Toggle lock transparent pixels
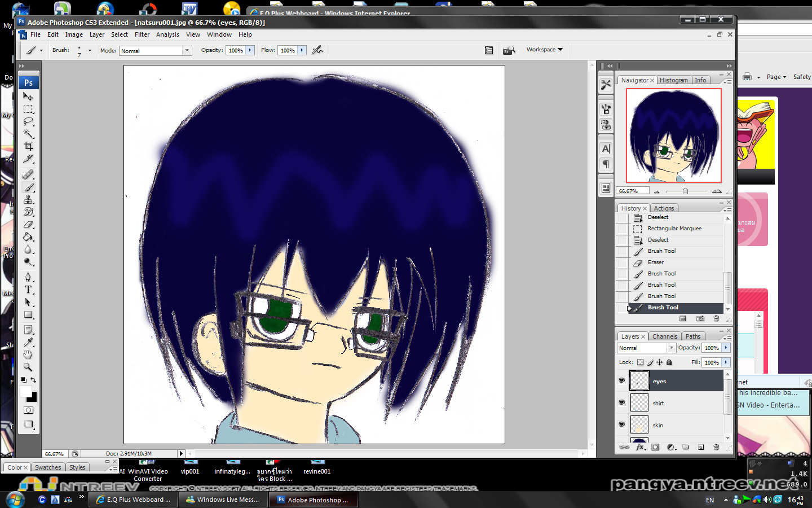The height and width of the screenshot is (508, 812). coord(640,362)
